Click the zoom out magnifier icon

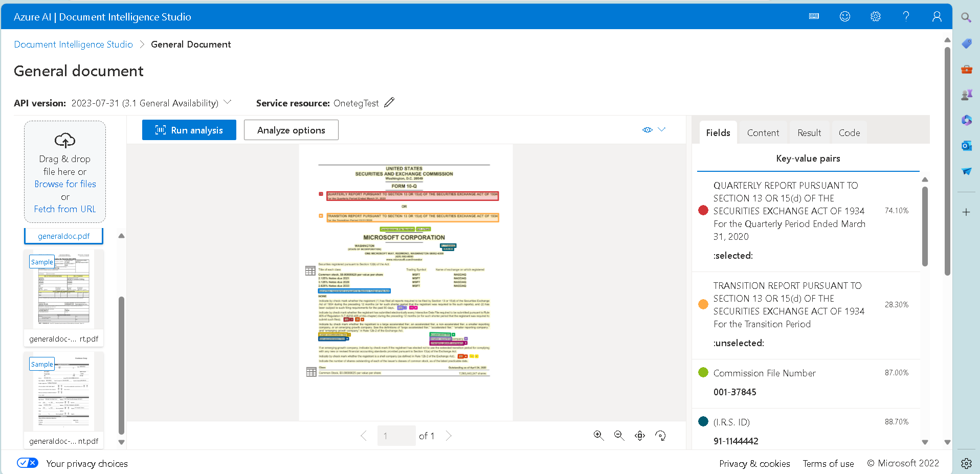tap(619, 435)
